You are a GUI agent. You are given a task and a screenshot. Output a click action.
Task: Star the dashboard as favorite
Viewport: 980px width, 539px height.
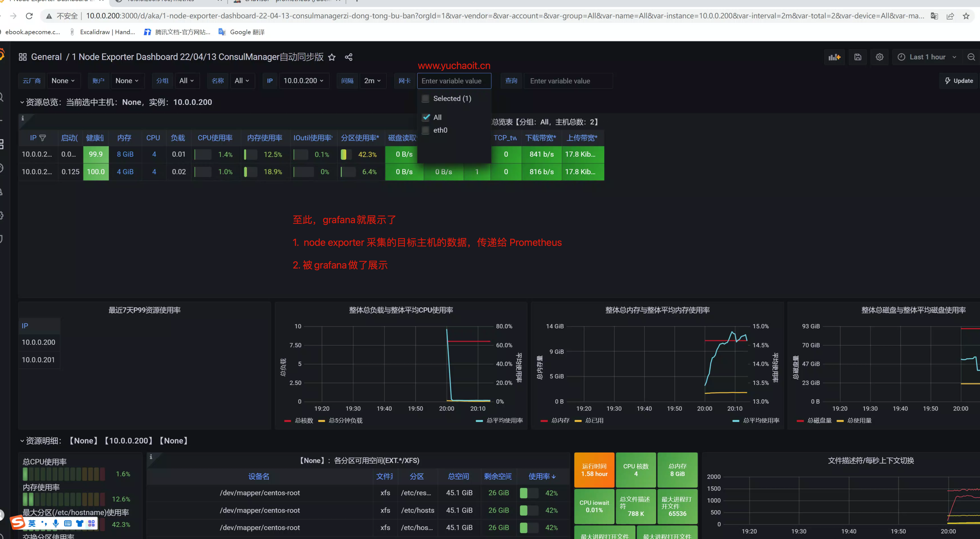point(332,57)
